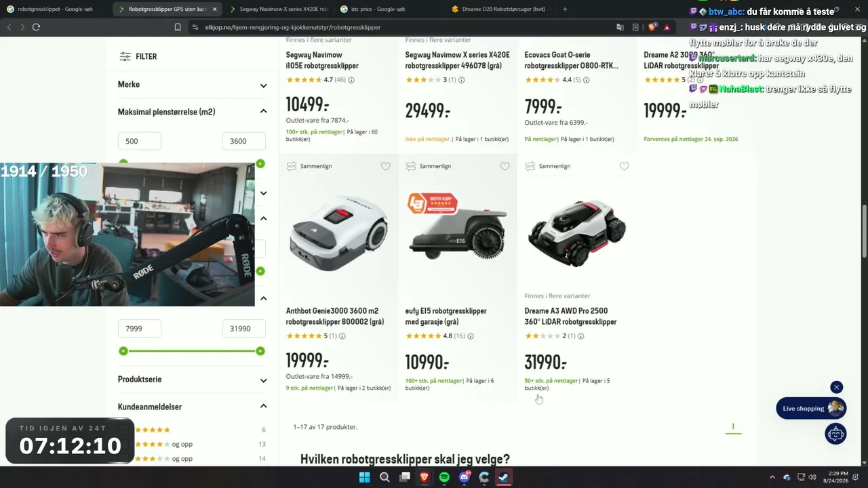
Task: Open a new browser tab
Action: 565,9
